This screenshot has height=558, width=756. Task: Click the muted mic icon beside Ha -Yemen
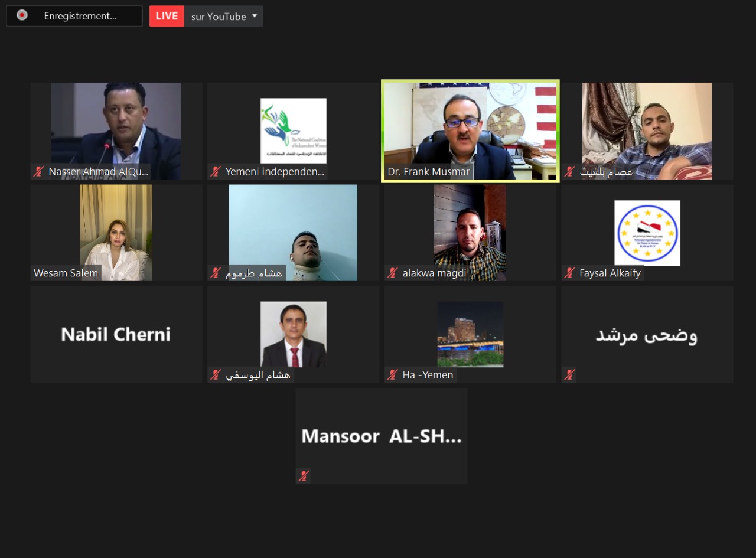pyautogui.click(x=393, y=375)
